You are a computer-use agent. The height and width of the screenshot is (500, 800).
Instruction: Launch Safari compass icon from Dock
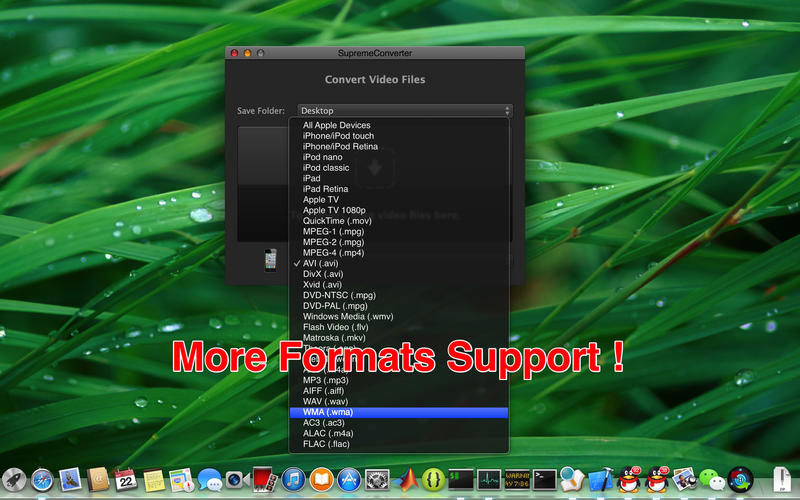42,480
